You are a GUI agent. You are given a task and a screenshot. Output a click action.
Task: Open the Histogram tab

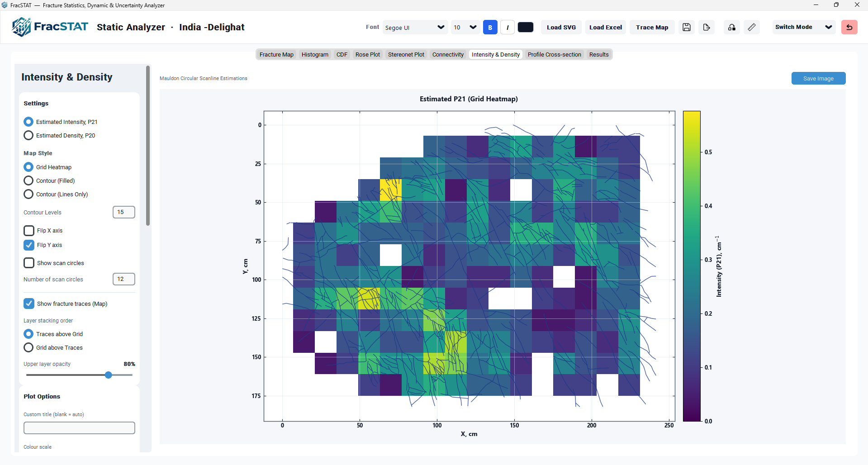click(315, 54)
